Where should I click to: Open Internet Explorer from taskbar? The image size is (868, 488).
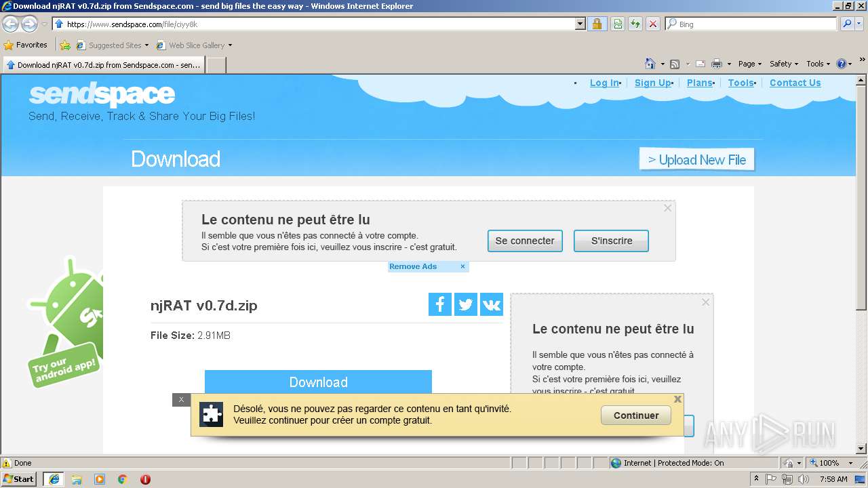(54, 479)
